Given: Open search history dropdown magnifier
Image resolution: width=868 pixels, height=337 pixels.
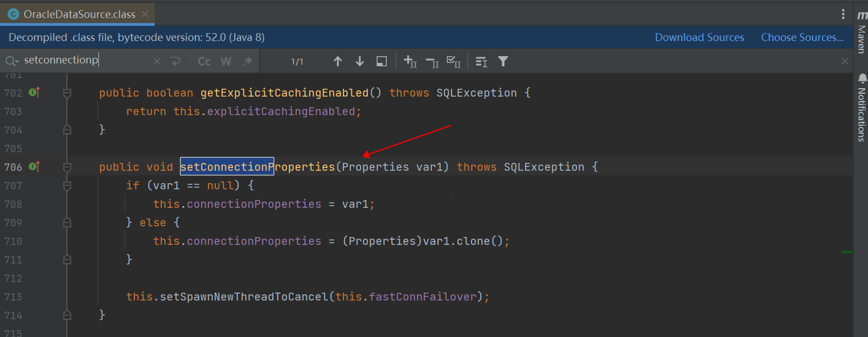Looking at the screenshot, I should point(12,61).
